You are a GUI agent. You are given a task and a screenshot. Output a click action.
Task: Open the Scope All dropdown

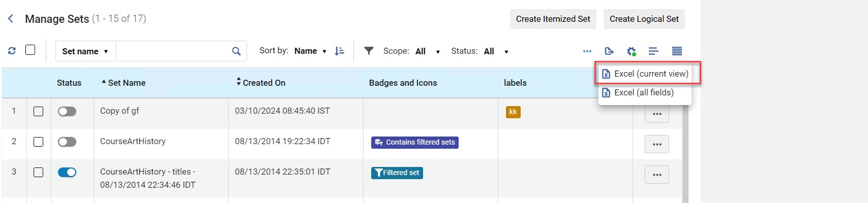pos(428,51)
